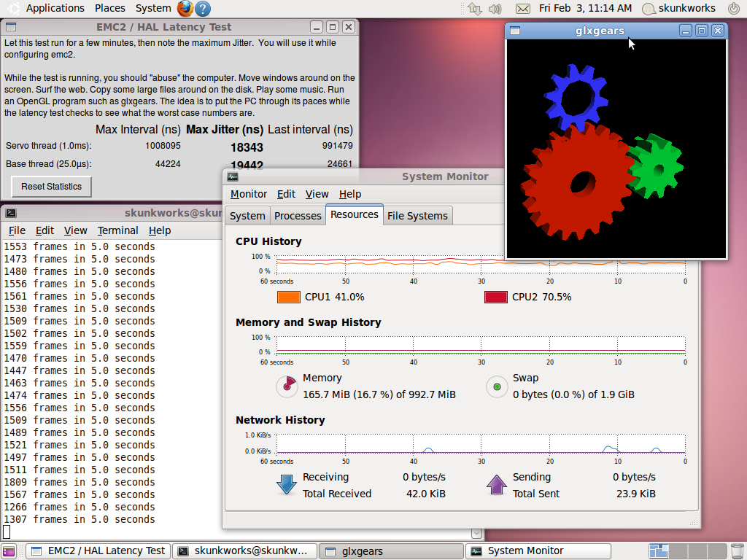Viewport: 747px width, 560px height.
Task: Pick the red CPU2 color swatch
Action: (x=496, y=297)
